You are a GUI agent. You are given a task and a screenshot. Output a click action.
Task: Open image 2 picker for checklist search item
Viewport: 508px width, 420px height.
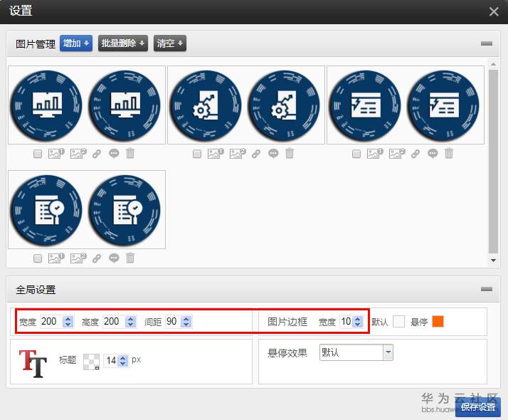point(78,258)
